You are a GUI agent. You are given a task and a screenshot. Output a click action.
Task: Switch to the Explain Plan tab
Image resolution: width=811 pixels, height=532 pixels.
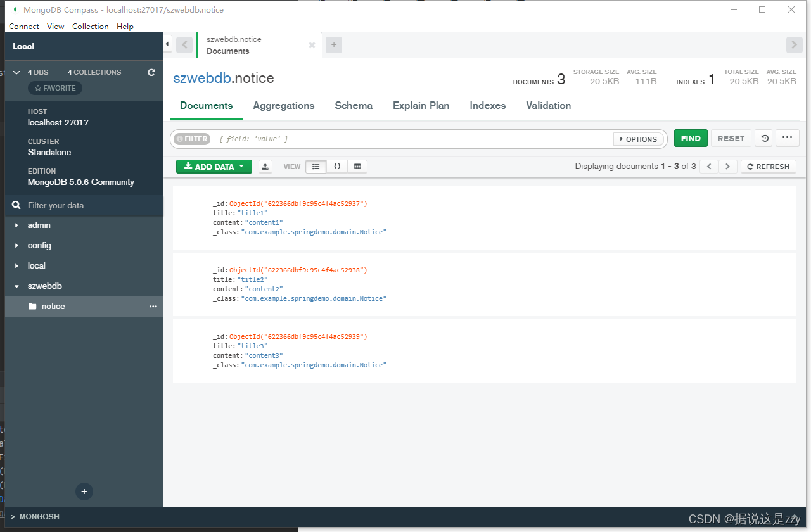click(x=421, y=106)
